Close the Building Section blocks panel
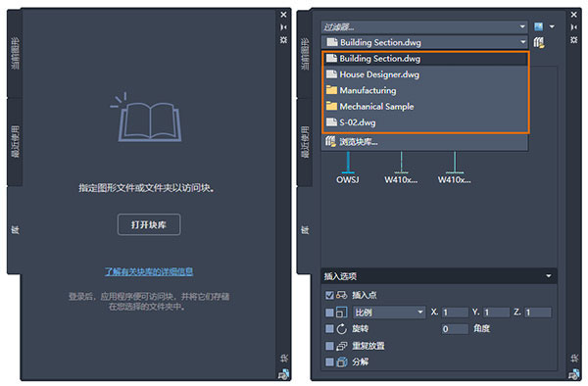This screenshot has height=386, width=588. (x=573, y=15)
